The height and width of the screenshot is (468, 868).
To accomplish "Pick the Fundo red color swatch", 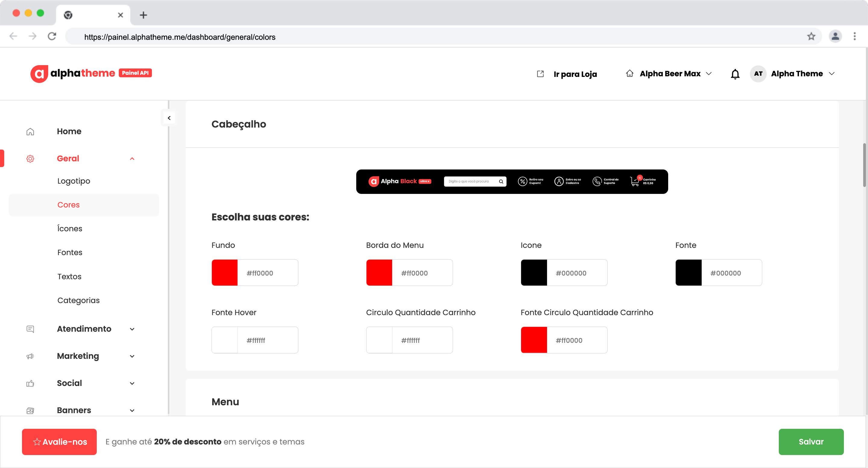I will click(225, 272).
